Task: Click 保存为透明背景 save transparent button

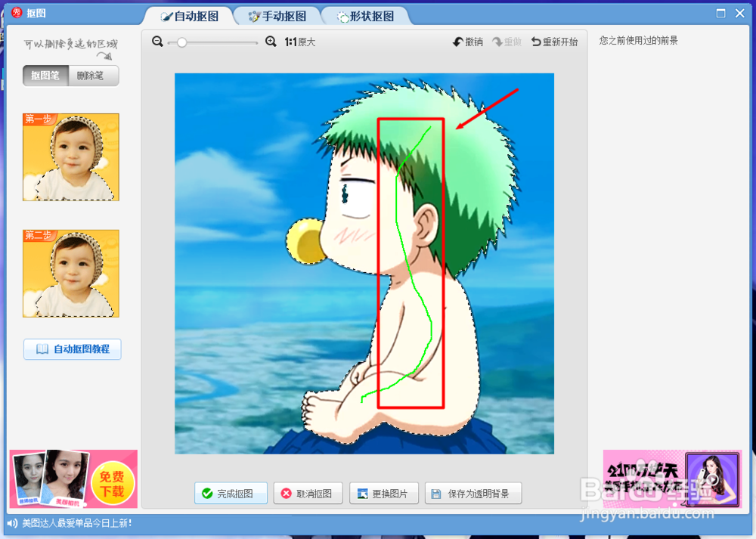Action: tap(473, 493)
